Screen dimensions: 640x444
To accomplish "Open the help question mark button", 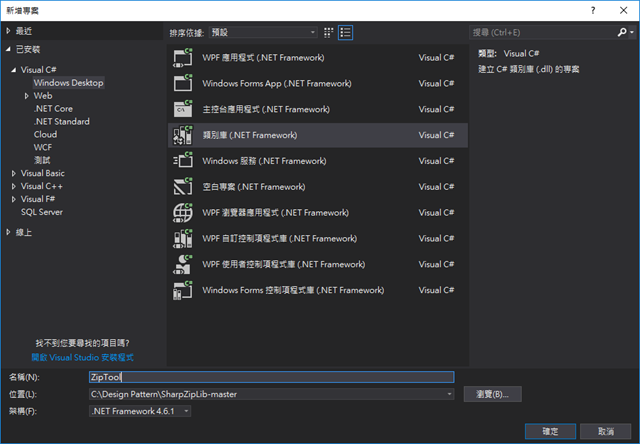I will 593,11.
